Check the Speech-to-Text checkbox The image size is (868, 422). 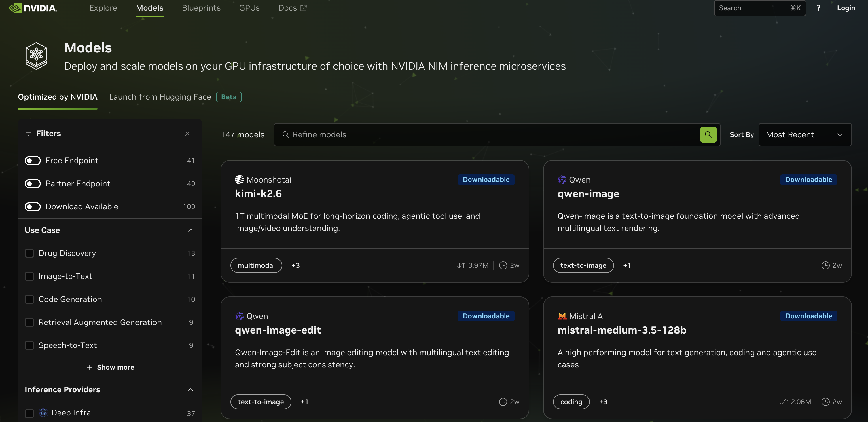(x=29, y=345)
